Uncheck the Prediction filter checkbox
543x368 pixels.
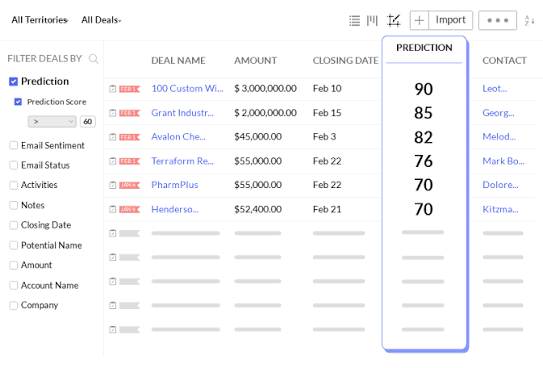pyautogui.click(x=13, y=81)
